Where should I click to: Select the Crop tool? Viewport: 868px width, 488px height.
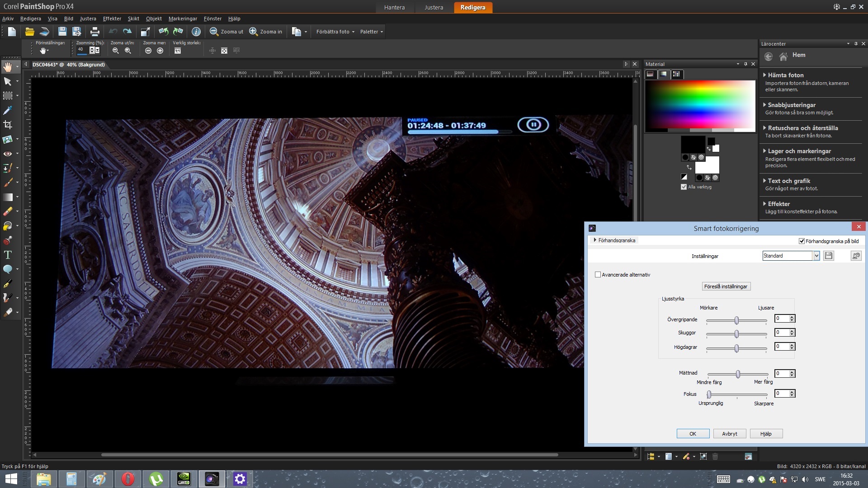pyautogui.click(x=8, y=125)
